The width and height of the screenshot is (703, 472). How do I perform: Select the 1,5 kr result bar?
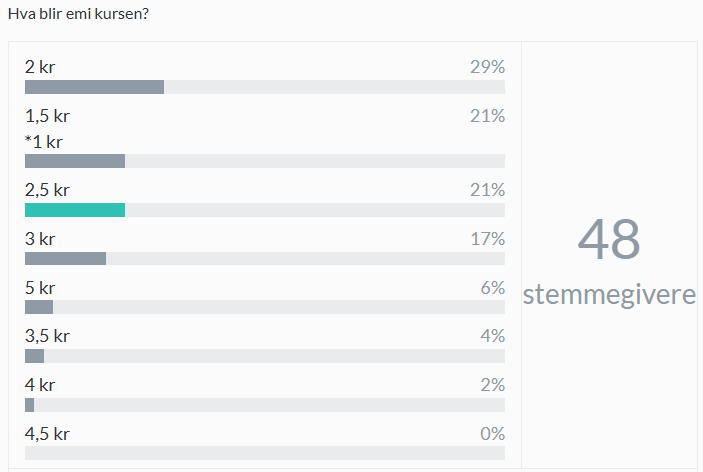pyautogui.click(x=265, y=161)
